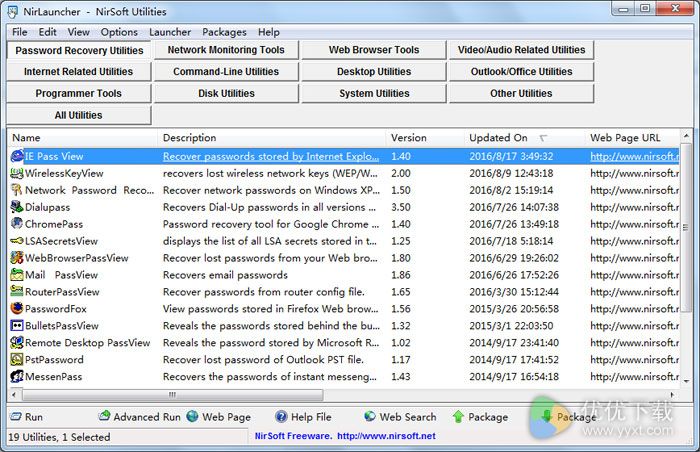Show All Utilities

point(79,115)
